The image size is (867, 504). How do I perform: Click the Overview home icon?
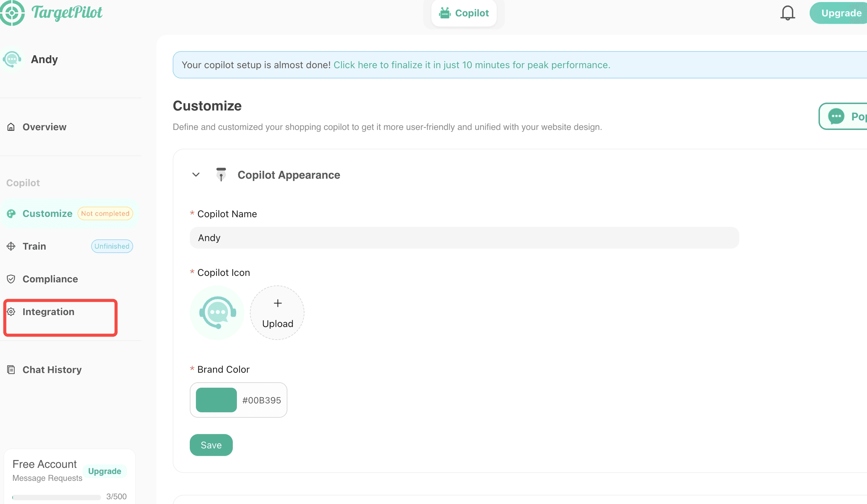point(11,127)
